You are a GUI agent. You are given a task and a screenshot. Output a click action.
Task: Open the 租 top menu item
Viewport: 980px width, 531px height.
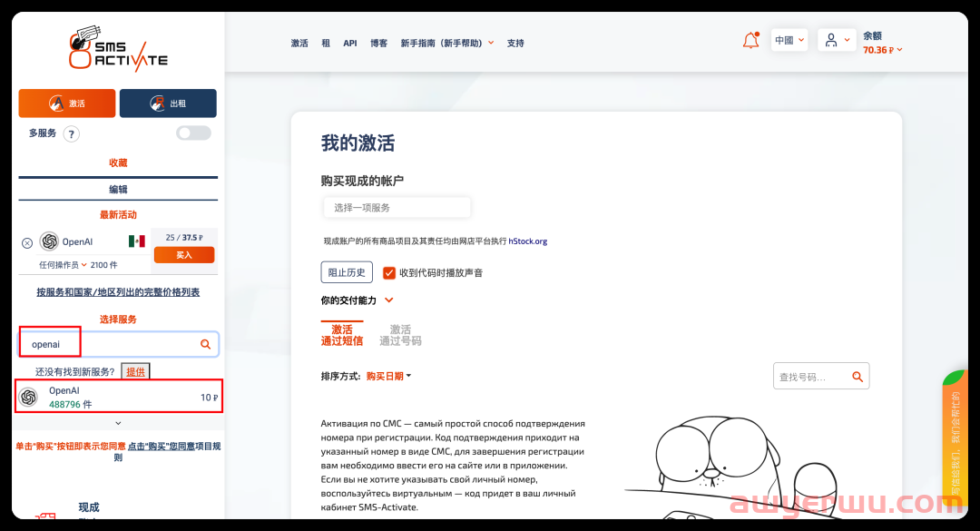click(x=326, y=44)
